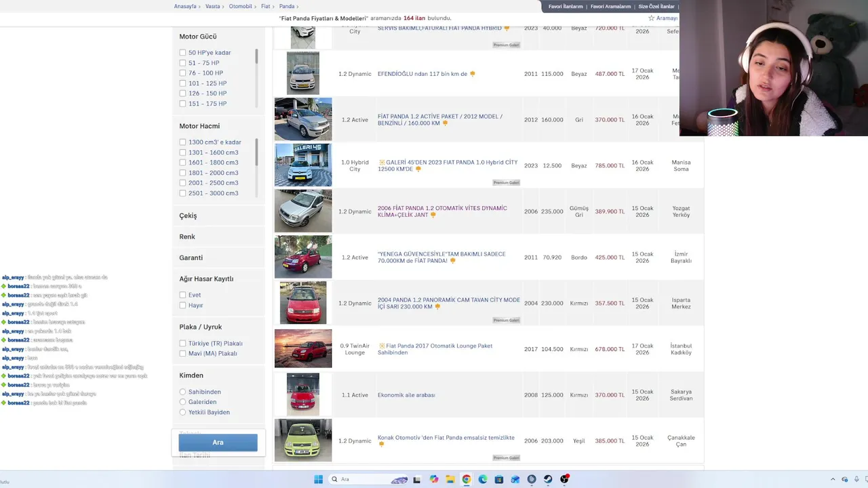Viewport: 868px width, 488px height.
Task: Click the 678.000 TL price
Action: click(x=610, y=349)
